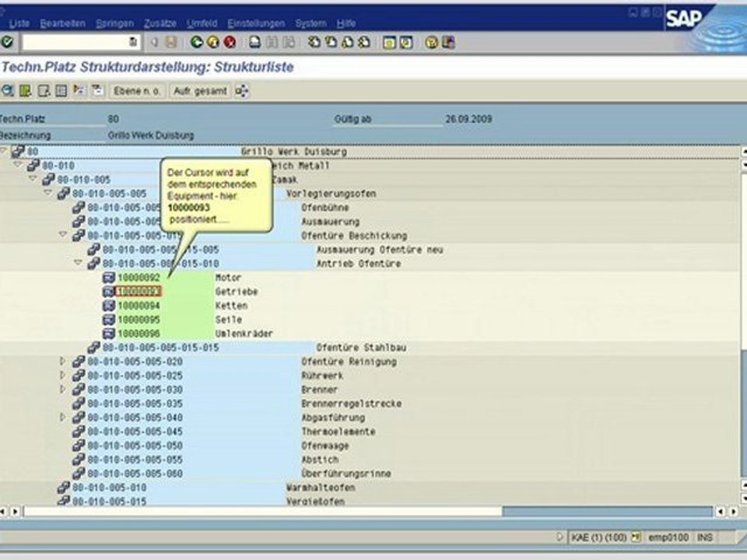
Task: Jump to first page with toolbar icon
Action: [x=314, y=42]
